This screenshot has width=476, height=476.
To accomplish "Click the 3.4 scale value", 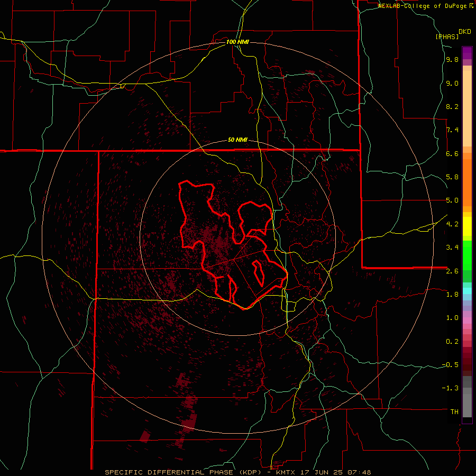I will point(452,248).
